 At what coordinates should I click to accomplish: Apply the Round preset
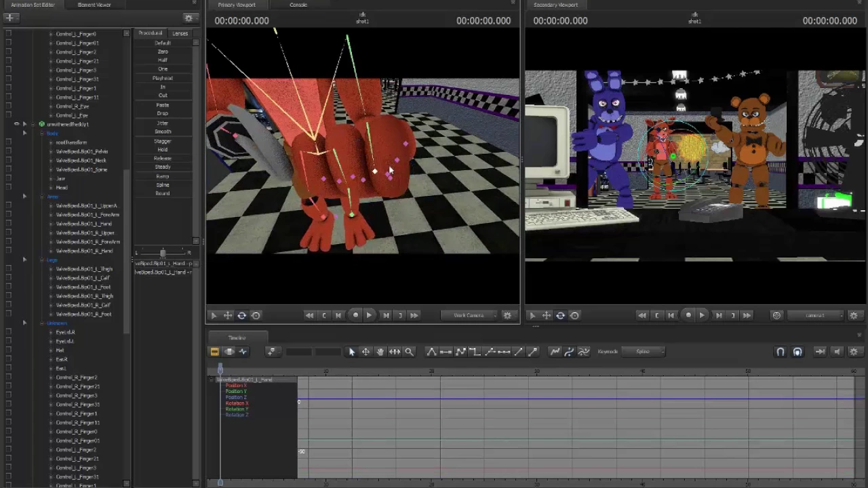[x=163, y=193]
